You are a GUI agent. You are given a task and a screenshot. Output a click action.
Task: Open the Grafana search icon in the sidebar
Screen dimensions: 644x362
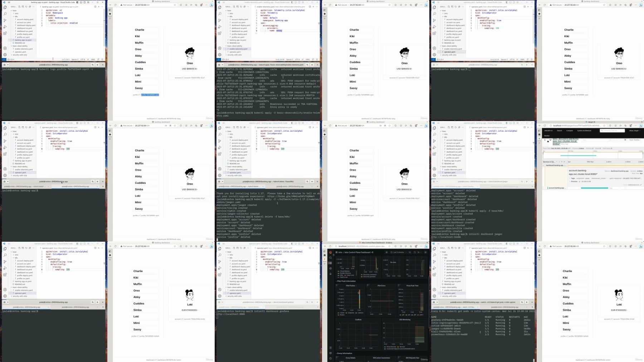point(331,257)
